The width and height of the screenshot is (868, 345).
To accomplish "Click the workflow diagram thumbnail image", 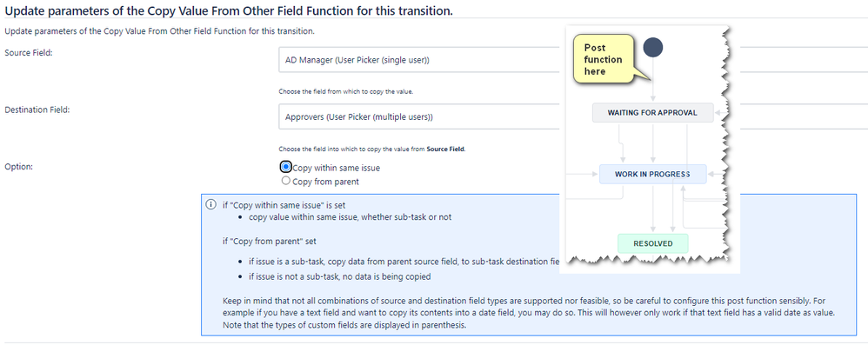I will pos(650,149).
